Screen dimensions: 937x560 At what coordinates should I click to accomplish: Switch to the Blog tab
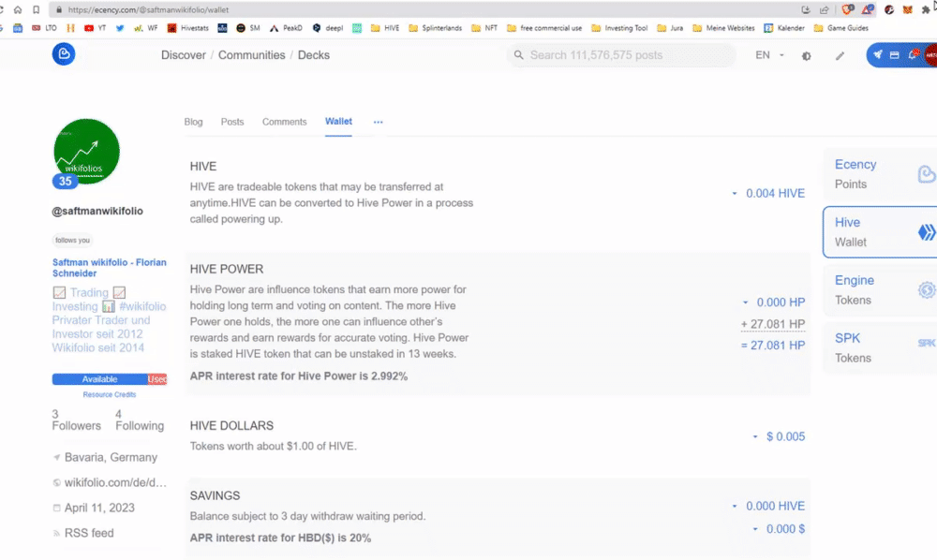193,122
